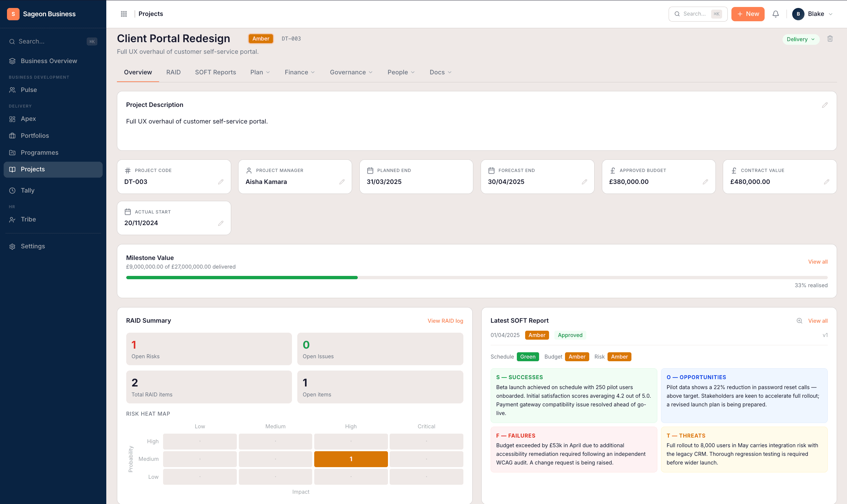This screenshot has width=847, height=504.
Task: Click the notifications bell icon
Action: pos(775,14)
